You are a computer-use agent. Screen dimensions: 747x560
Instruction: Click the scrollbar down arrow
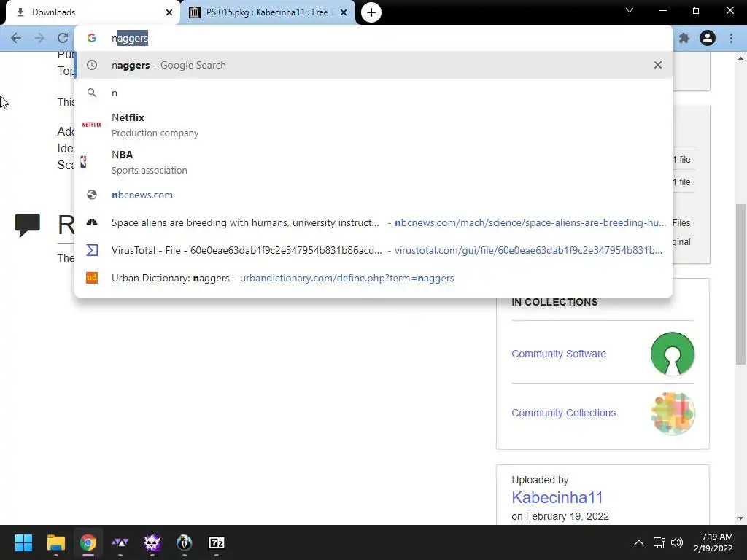pos(740,518)
